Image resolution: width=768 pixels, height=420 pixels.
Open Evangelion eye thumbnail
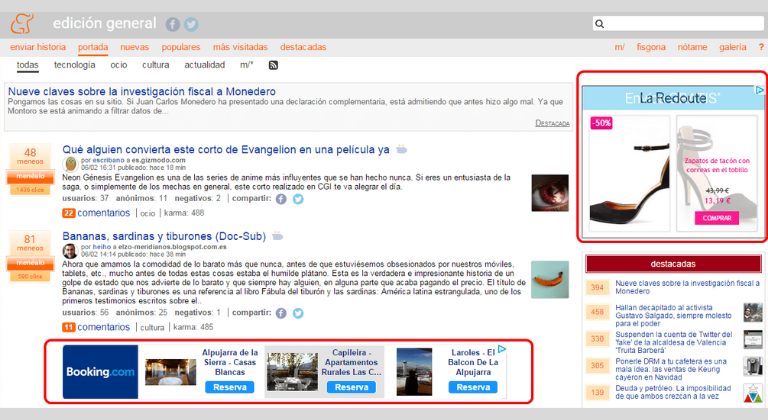[x=550, y=193]
